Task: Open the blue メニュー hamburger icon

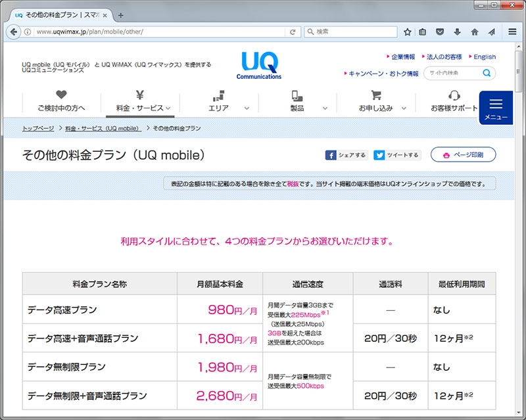Action: pyautogui.click(x=495, y=103)
